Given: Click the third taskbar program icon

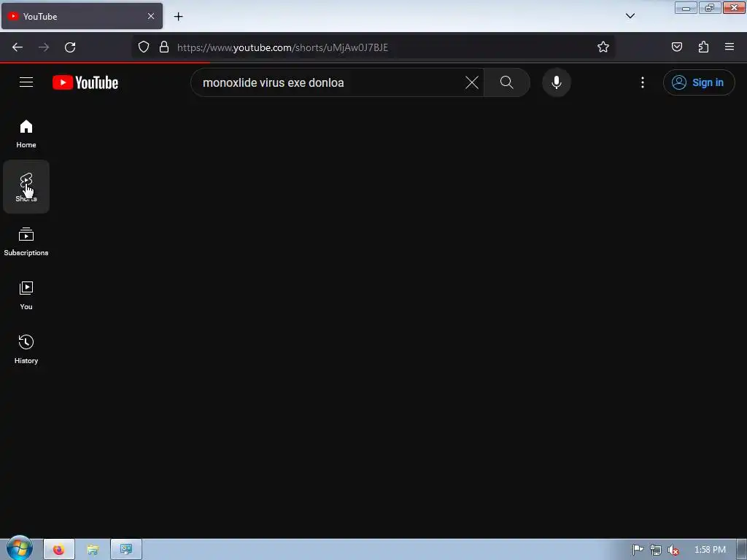Looking at the screenshot, I should (x=126, y=550).
